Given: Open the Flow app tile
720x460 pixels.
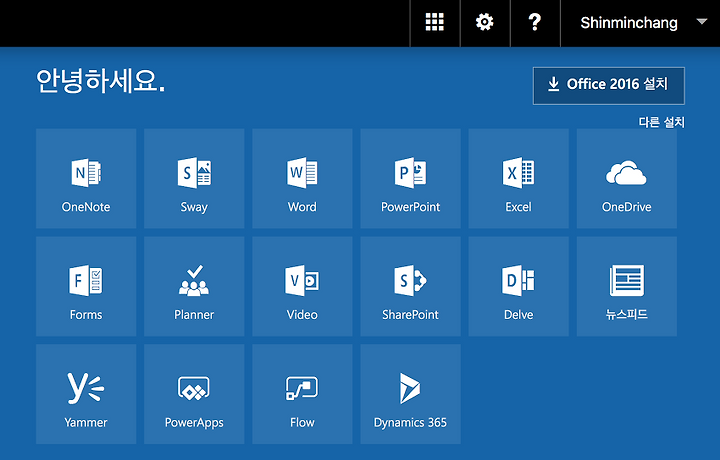Looking at the screenshot, I should click(302, 394).
